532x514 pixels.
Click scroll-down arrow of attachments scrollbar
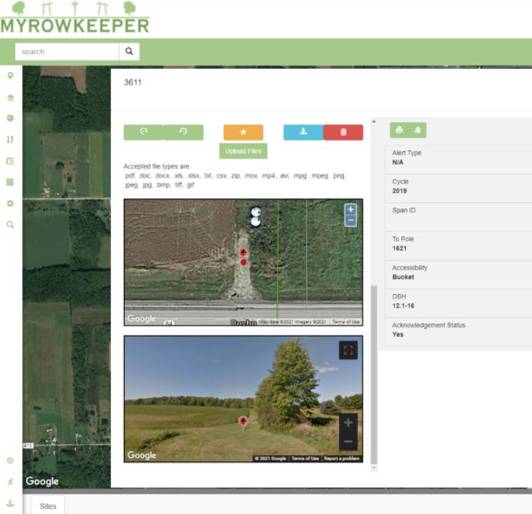(x=374, y=468)
